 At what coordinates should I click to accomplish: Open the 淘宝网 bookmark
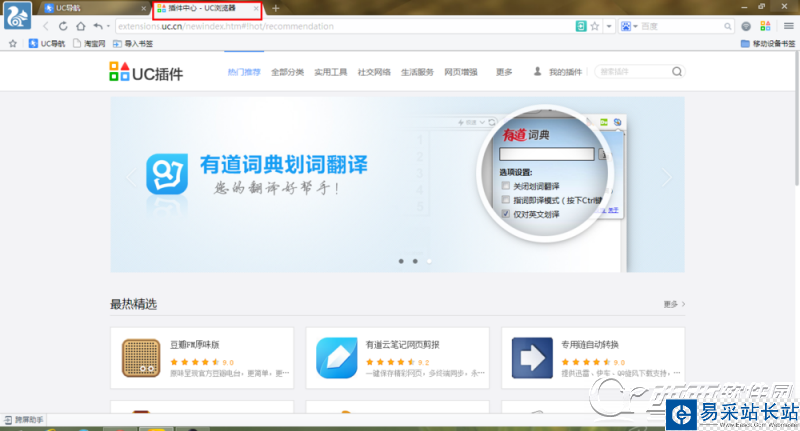(x=89, y=44)
